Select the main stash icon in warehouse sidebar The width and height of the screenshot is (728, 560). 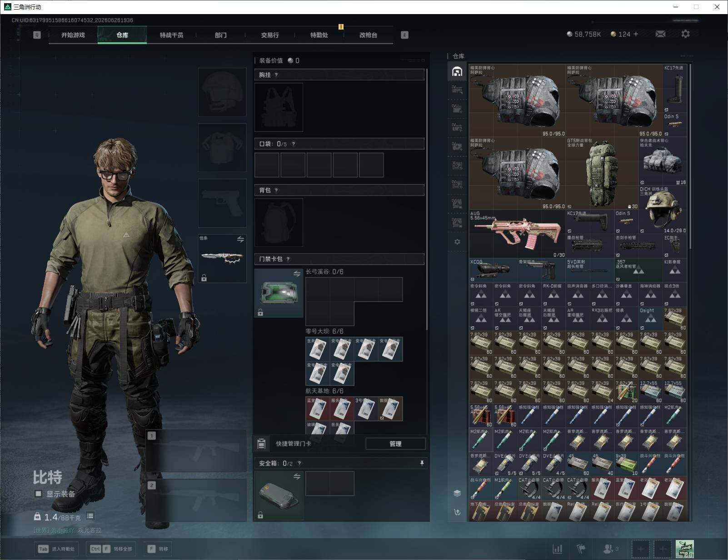[x=457, y=71]
